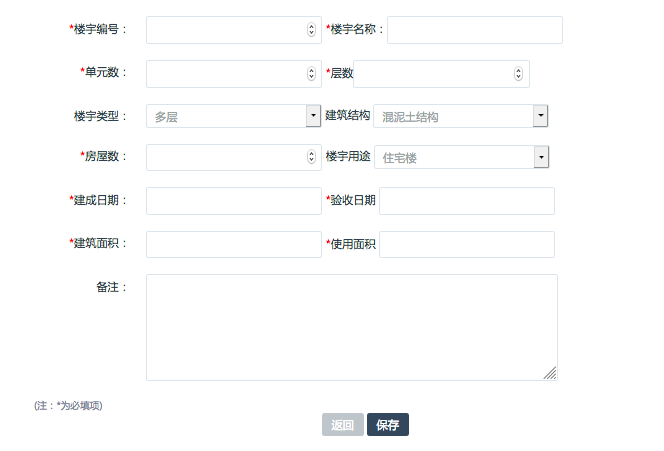Focus the 验收日期 input field
The image size is (664, 451).
click(x=467, y=201)
